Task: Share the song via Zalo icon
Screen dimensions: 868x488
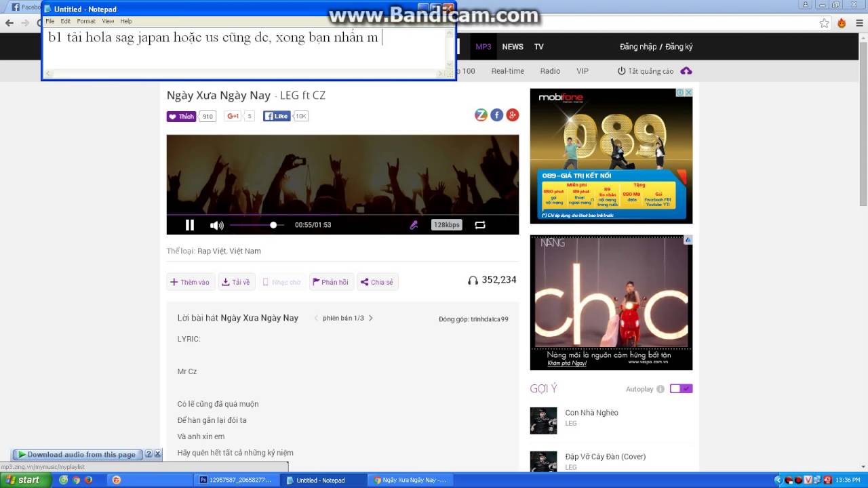Action: click(481, 115)
